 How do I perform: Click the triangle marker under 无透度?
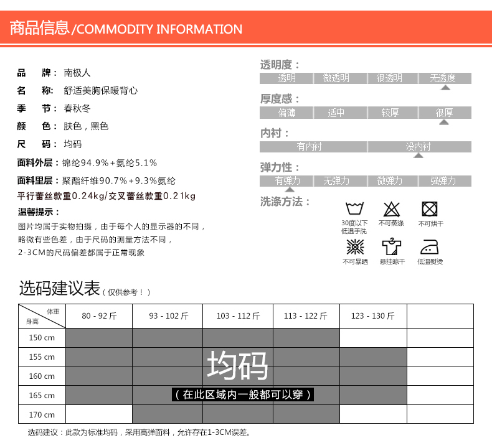tap(445, 88)
